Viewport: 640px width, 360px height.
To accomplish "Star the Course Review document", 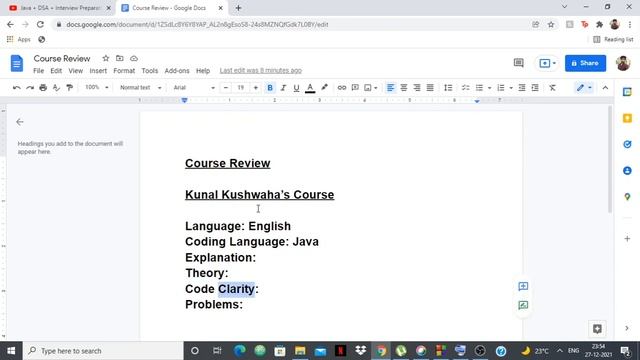I will [106, 58].
